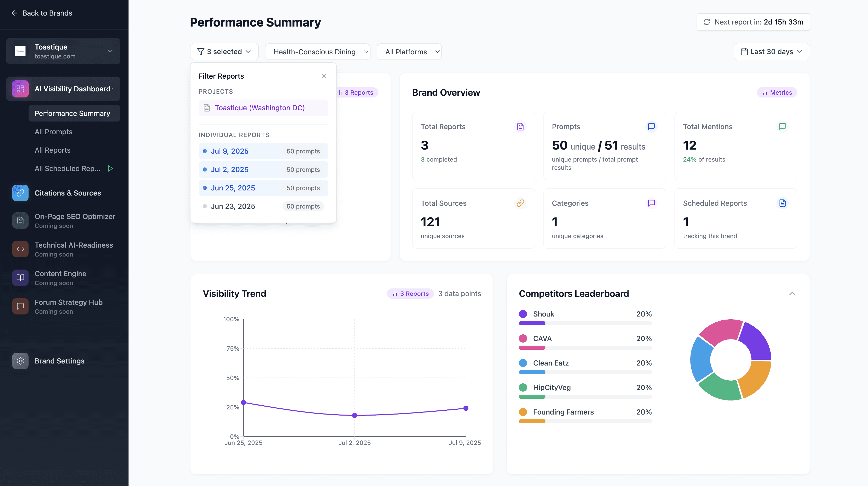Collapse the Competitors Leaderboard panel
The height and width of the screenshot is (486, 868).
click(792, 294)
